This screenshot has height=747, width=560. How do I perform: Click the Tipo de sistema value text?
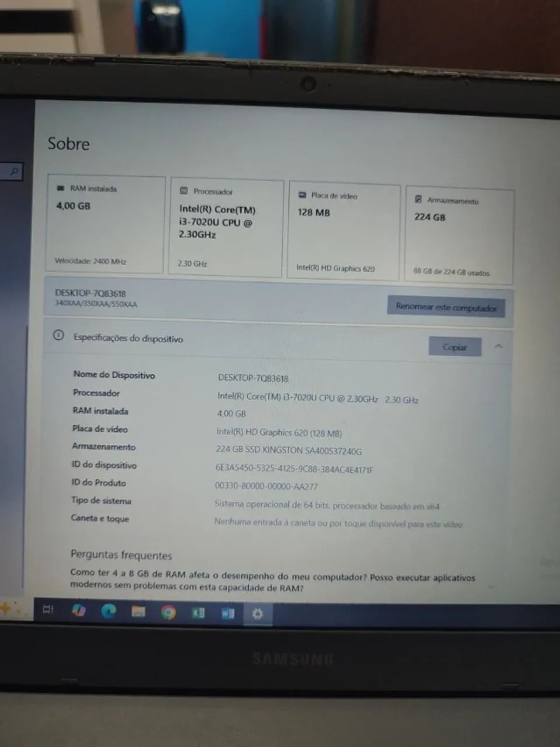coord(327,505)
